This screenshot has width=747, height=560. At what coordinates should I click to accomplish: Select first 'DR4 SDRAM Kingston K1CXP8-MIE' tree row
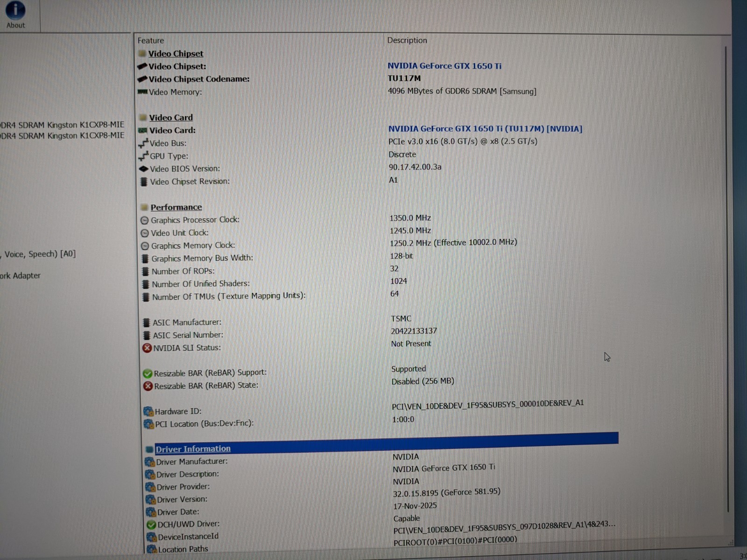(62, 125)
